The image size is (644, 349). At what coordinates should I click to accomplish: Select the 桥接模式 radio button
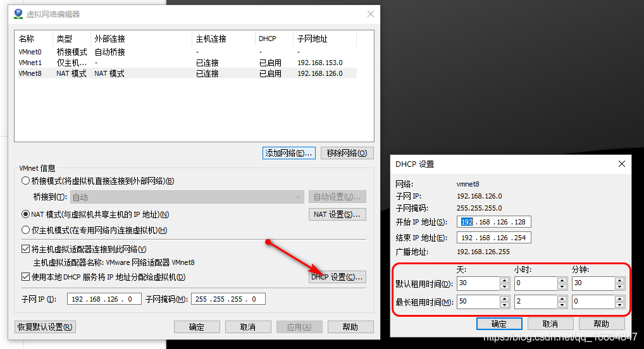click(x=25, y=181)
